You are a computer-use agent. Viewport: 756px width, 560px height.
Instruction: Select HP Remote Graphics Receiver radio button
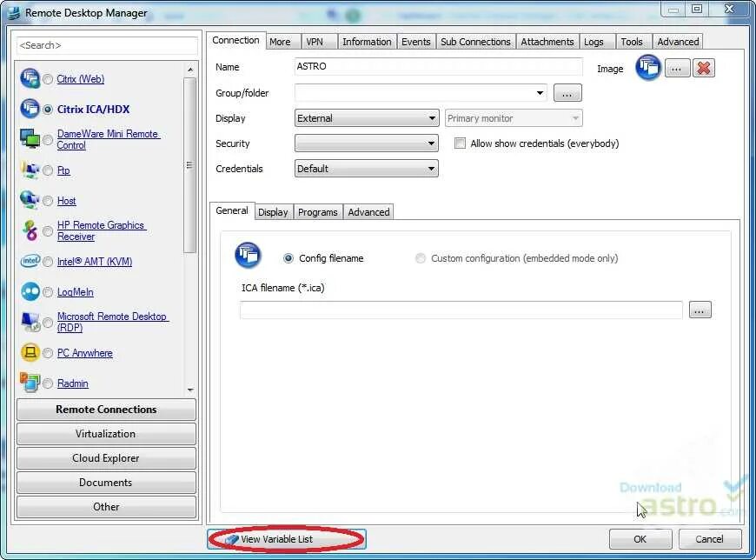48,231
